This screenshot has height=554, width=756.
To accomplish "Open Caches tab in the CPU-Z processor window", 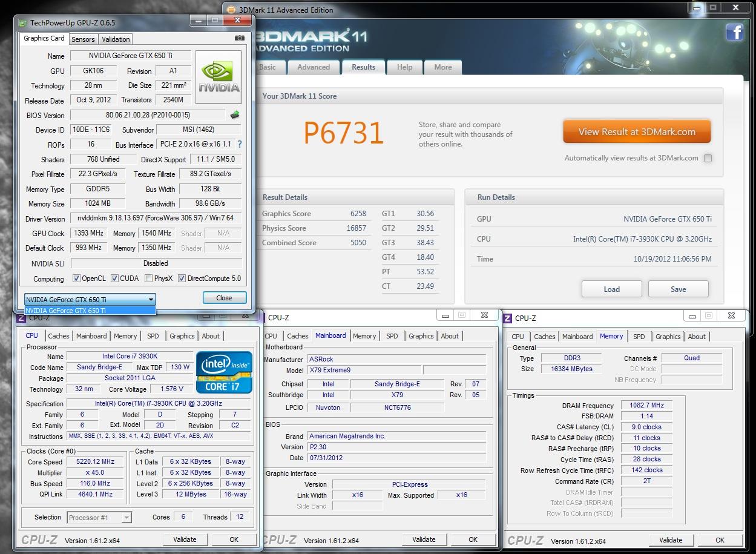I will (x=59, y=336).
